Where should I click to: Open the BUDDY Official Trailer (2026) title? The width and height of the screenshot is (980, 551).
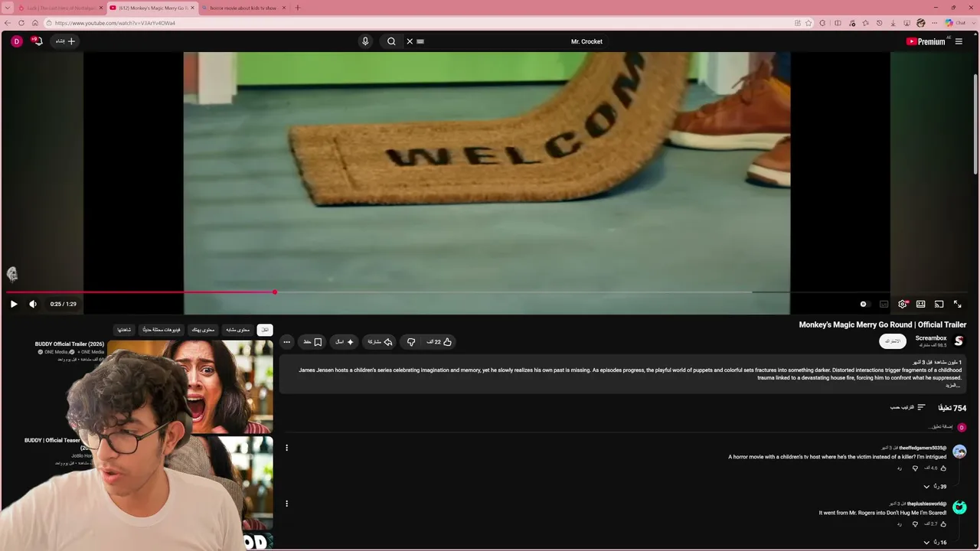point(70,344)
